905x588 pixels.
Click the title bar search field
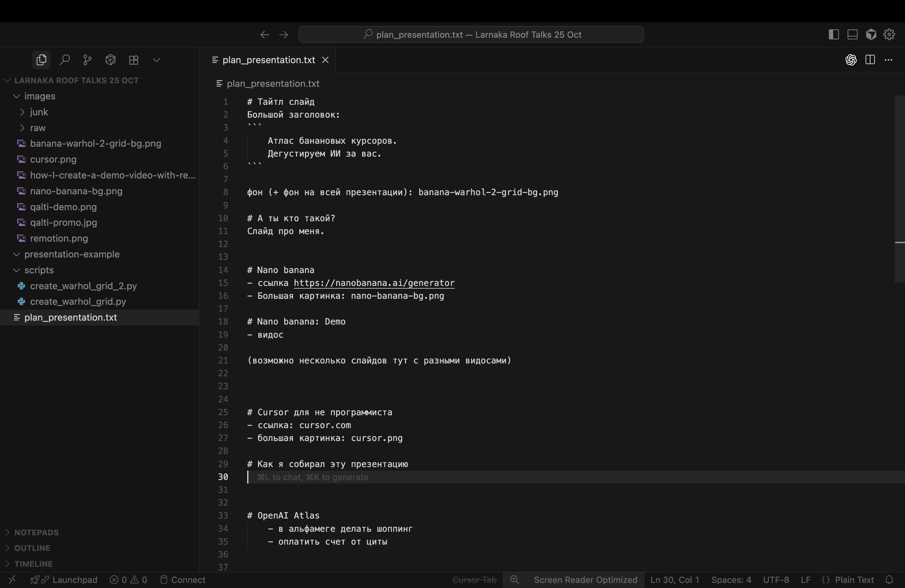[471, 35]
